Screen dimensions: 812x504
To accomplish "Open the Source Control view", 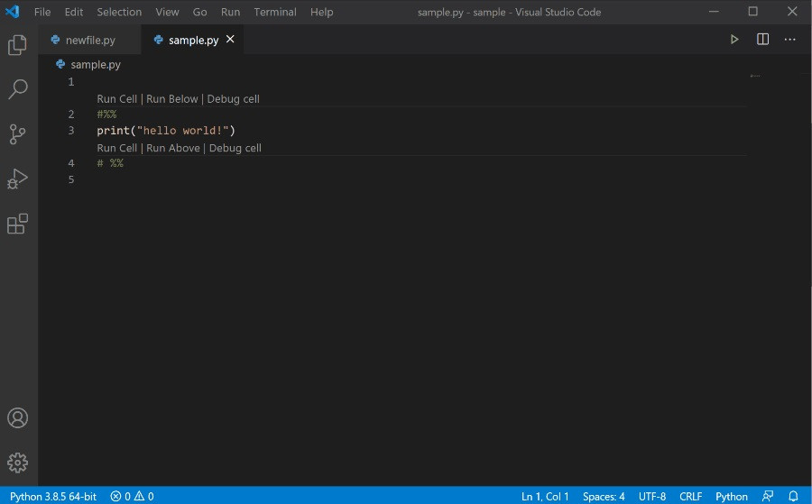I will [17, 134].
